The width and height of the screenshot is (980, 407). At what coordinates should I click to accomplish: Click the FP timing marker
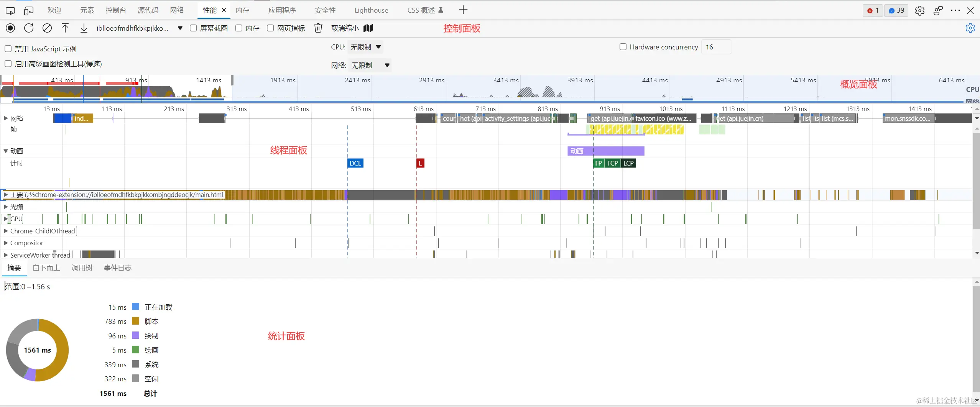pos(599,163)
